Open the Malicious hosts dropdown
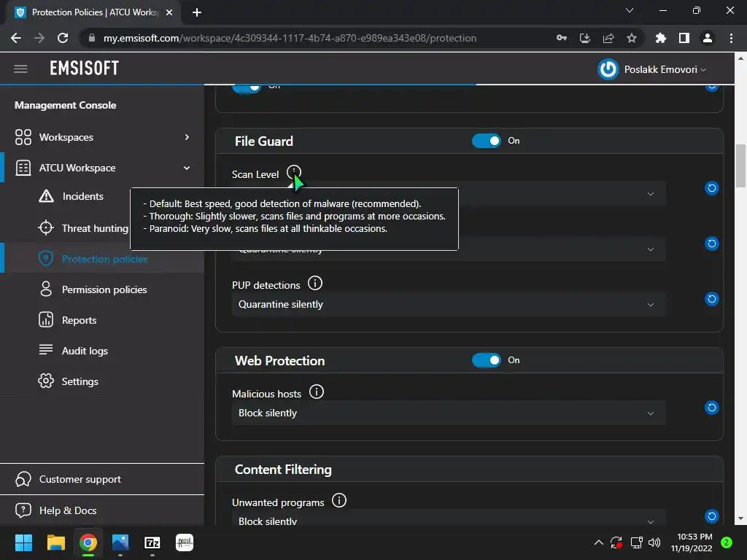This screenshot has height=560, width=747. coord(449,413)
